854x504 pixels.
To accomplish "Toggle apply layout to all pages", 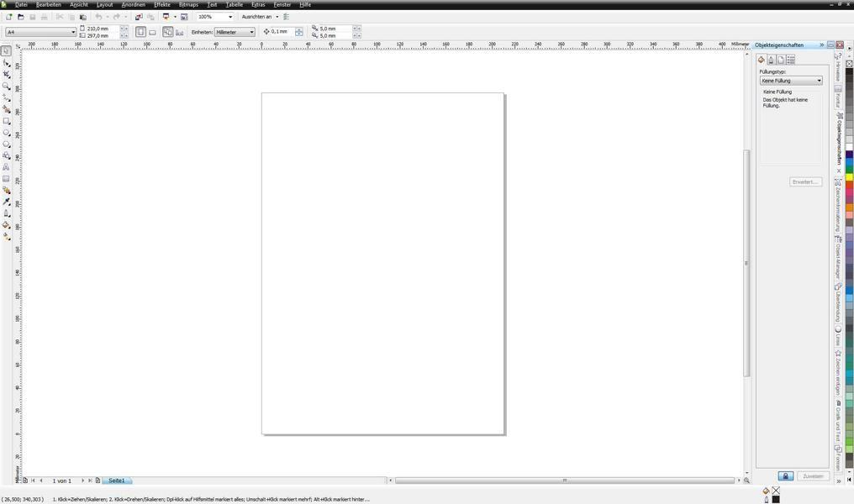I will [x=168, y=32].
